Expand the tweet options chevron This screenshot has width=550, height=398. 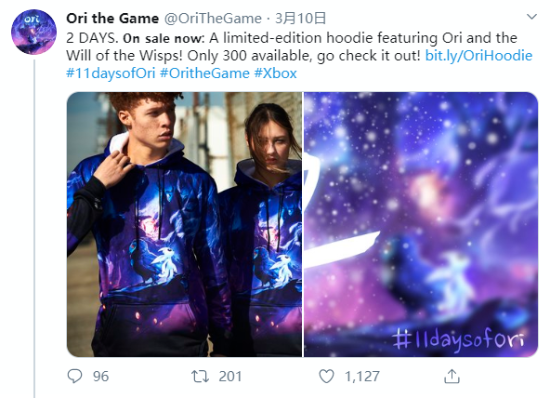532,16
